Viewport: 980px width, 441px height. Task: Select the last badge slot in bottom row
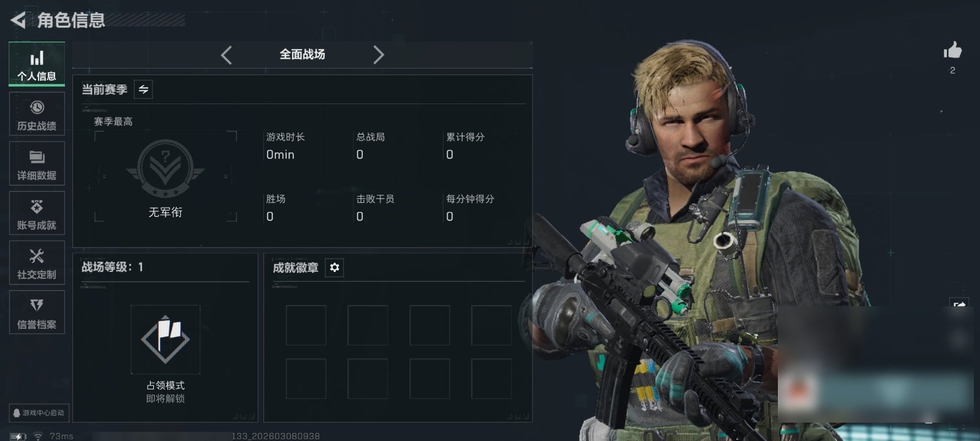click(x=491, y=379)
